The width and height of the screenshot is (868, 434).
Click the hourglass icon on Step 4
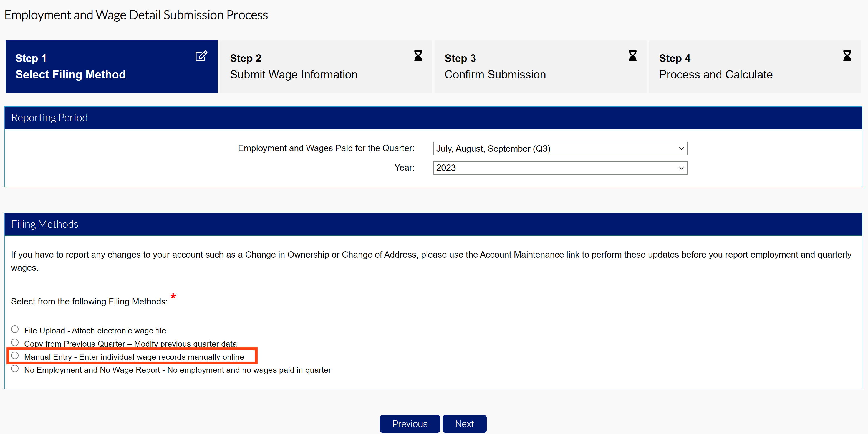[847, 56]
